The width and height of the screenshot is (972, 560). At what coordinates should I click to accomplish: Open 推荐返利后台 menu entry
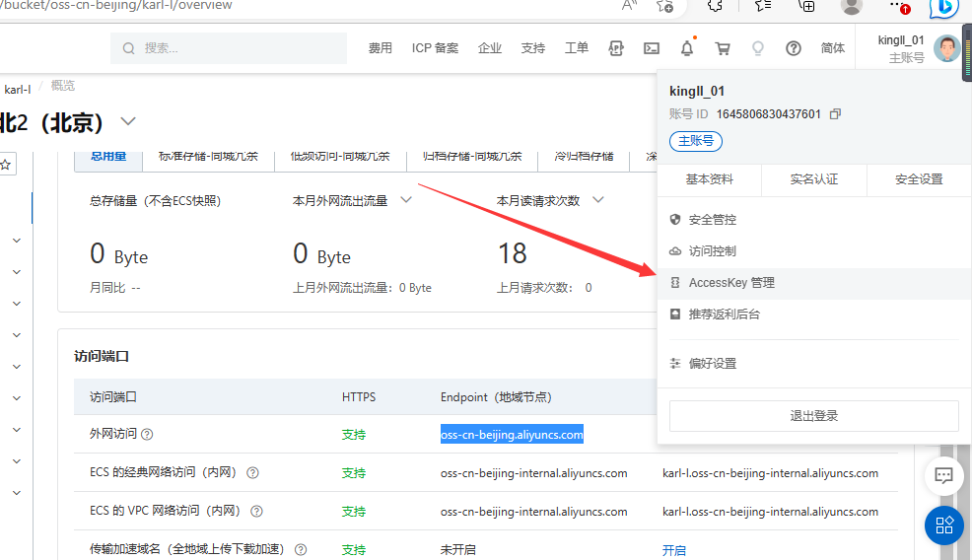pos(814,315)
